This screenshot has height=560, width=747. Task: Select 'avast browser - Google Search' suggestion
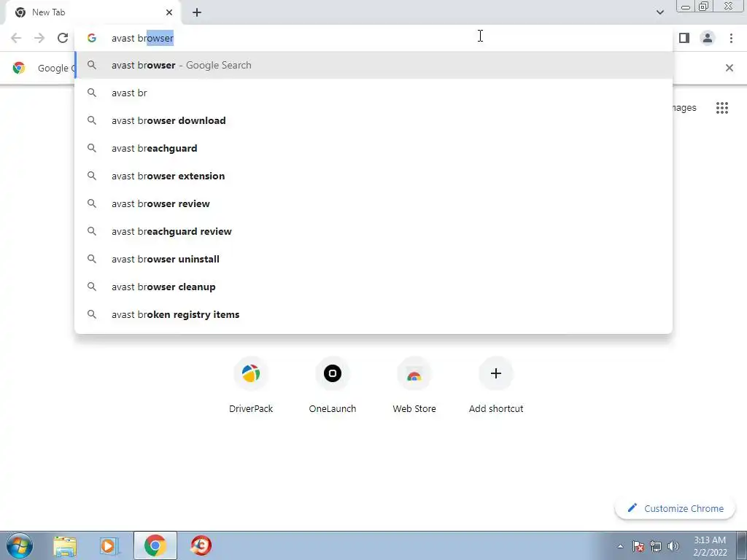373,65
